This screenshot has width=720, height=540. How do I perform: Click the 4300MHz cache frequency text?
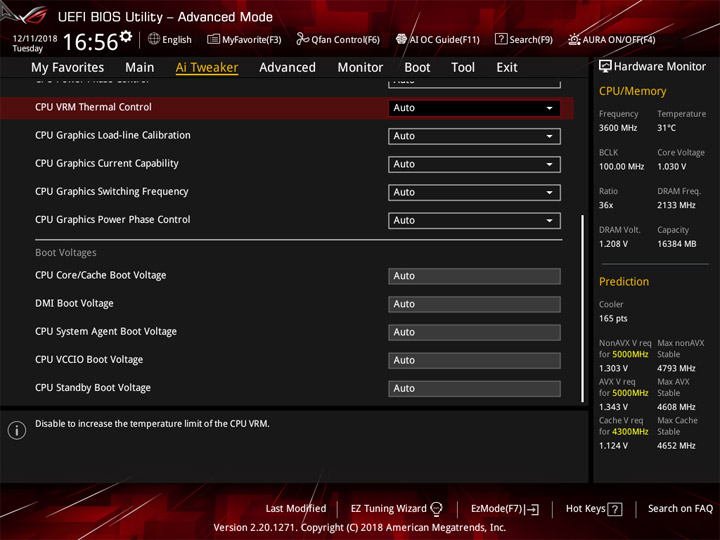(630, 432)
